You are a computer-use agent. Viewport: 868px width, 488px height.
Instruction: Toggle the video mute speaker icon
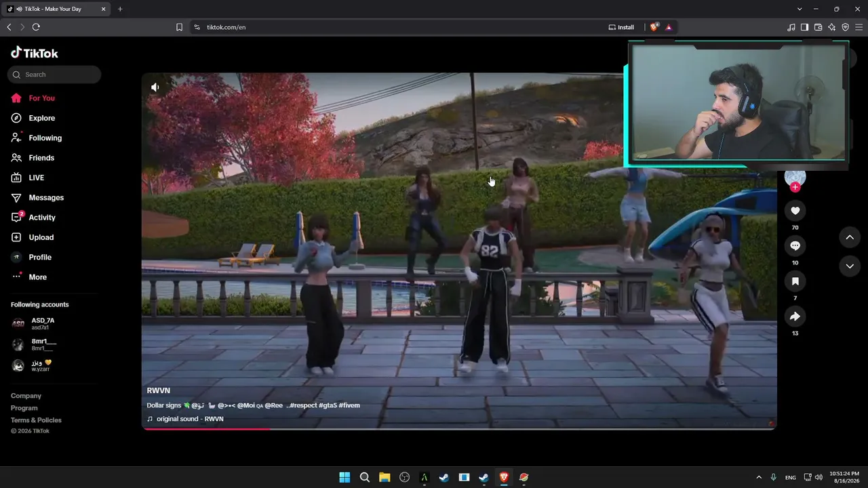click(x=155, y=87)
